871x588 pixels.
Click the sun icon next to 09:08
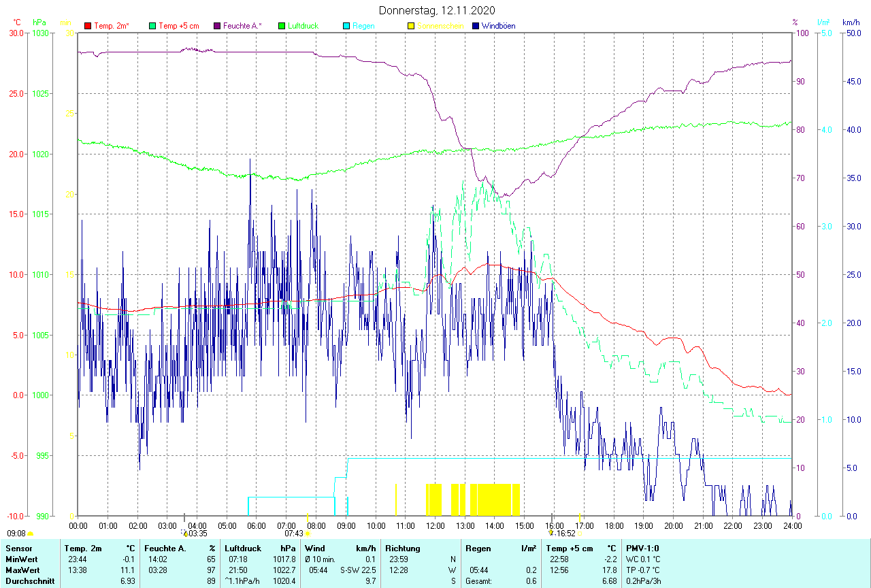pos(31,534)
